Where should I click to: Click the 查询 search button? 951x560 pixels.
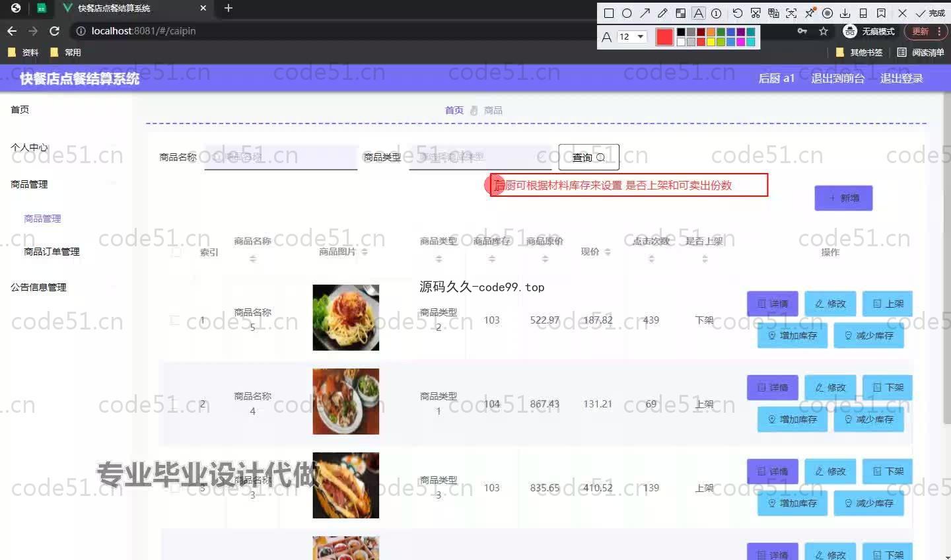pyautogui.click(x=588, y=157)
